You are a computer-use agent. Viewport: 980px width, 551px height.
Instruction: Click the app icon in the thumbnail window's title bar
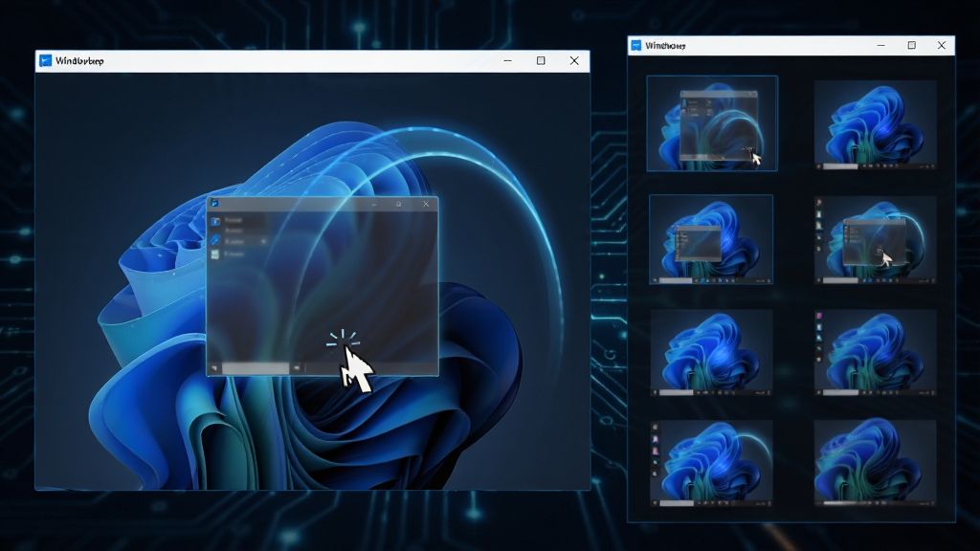click(x=636, y=46)
